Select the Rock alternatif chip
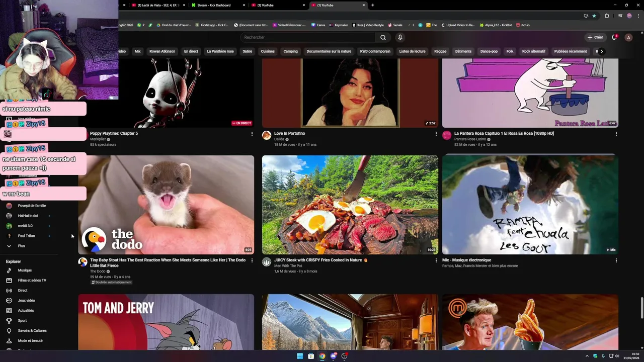The height and width of the screenshot is (362, 644). pyautogui.click(x=534, y=51)
